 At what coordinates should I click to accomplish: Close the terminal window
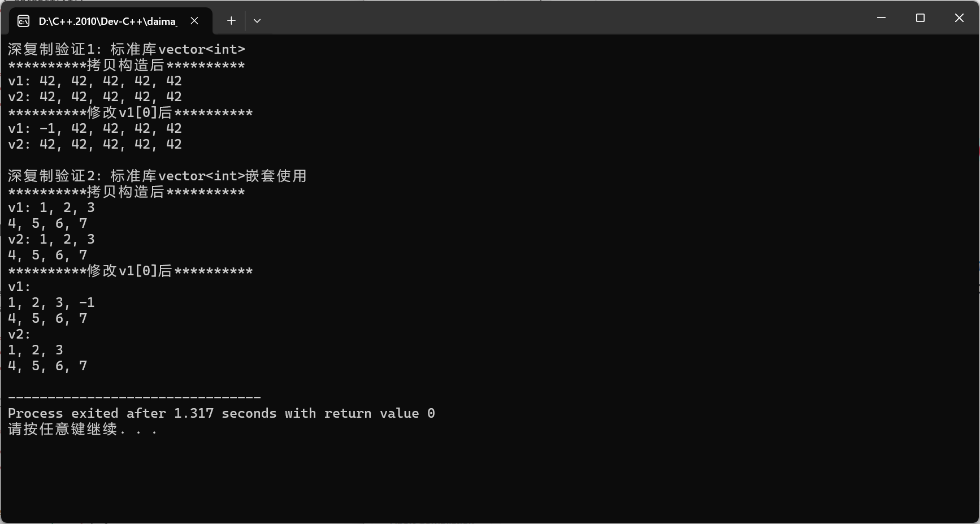coord(959,18)
